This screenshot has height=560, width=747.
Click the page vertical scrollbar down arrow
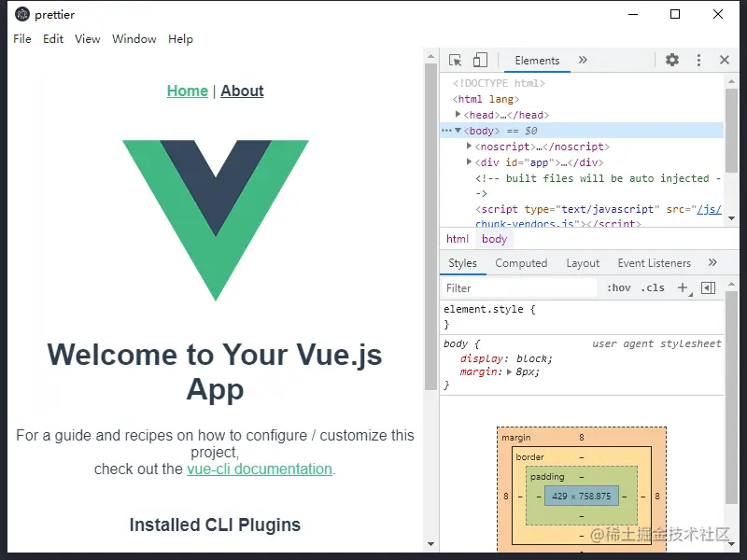click(430, 544)
